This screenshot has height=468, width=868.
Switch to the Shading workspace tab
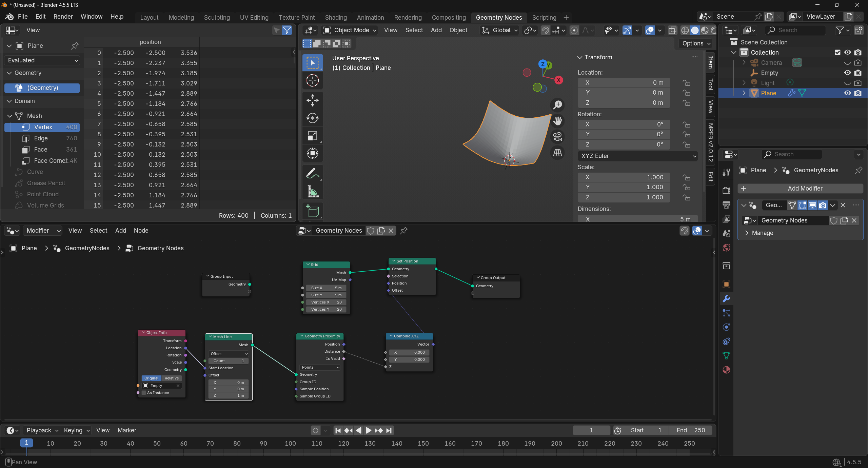336,17
